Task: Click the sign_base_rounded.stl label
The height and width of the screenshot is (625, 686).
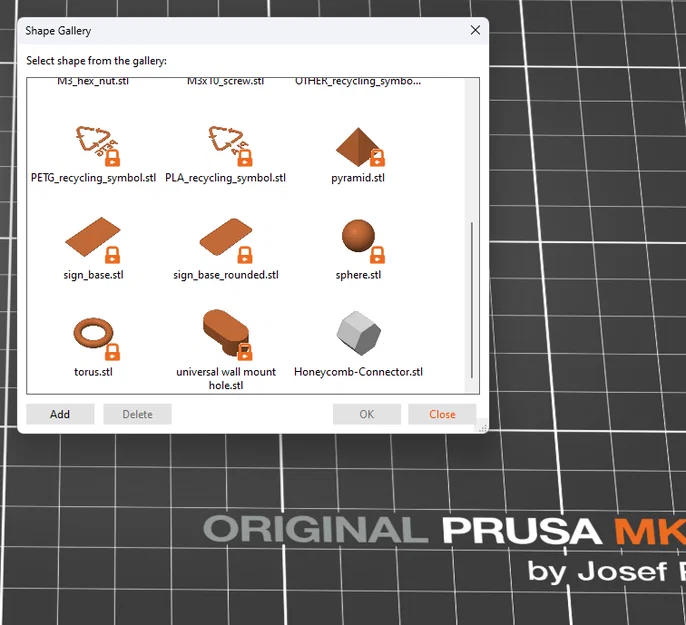Action: pyautogui.click(x=226, y=275)
